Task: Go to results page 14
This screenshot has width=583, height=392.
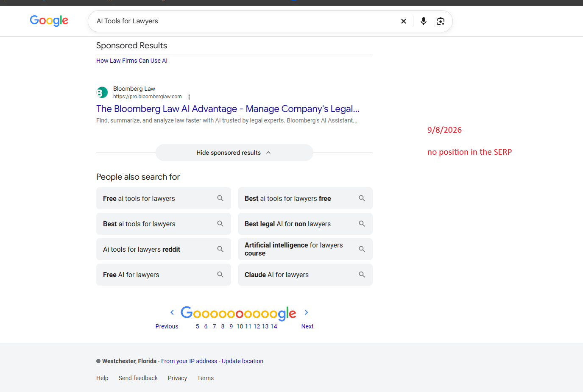Action: [x=274, y=326]
